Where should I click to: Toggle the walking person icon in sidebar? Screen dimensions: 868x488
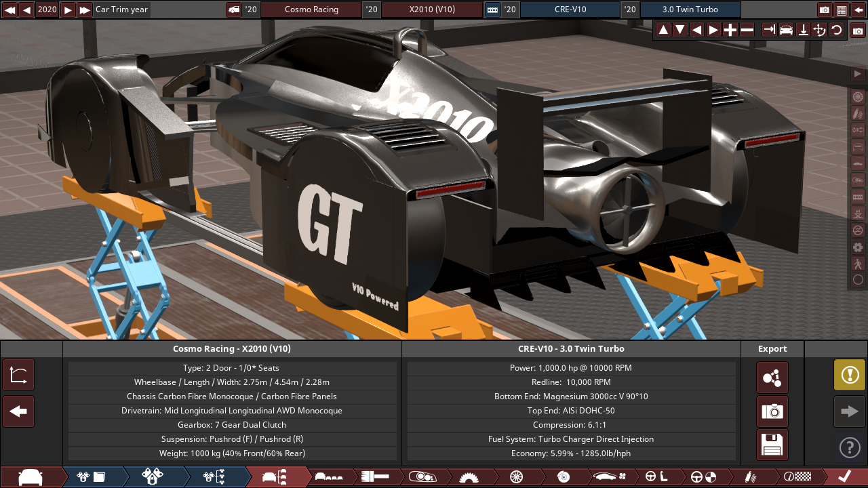(x=858, y=264)
